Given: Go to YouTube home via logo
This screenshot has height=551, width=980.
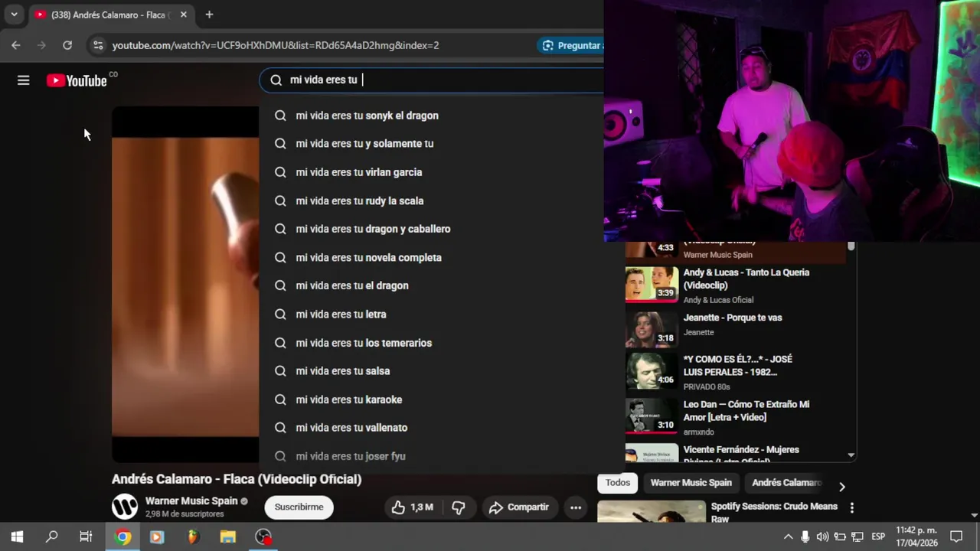Looking at the screenshot, I should pos(77,80).
